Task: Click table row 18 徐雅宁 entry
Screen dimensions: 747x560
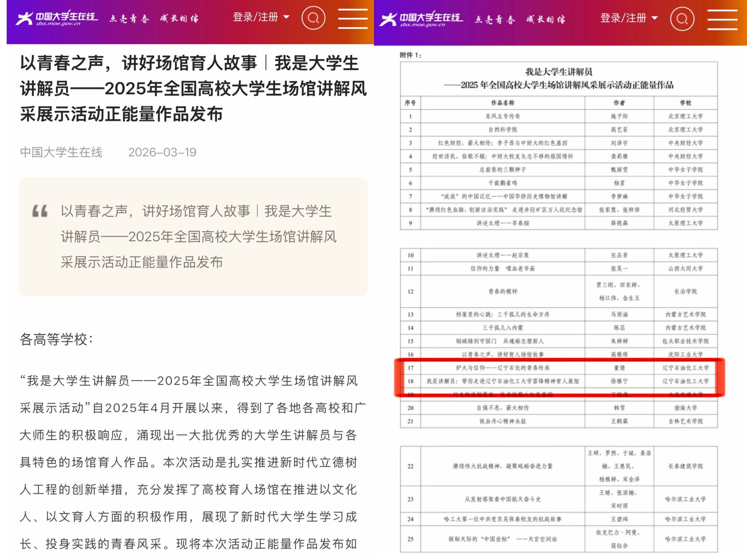Action: coord(619,381)
